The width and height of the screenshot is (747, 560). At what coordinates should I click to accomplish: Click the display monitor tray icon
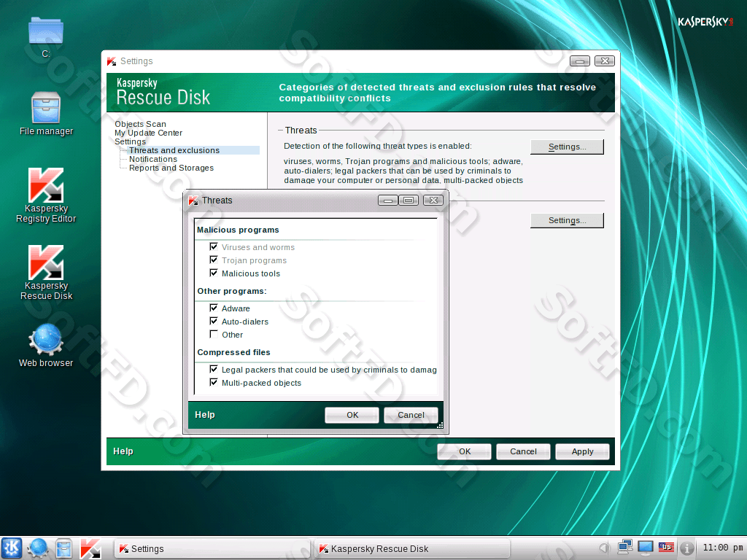(x=646, y=548)
